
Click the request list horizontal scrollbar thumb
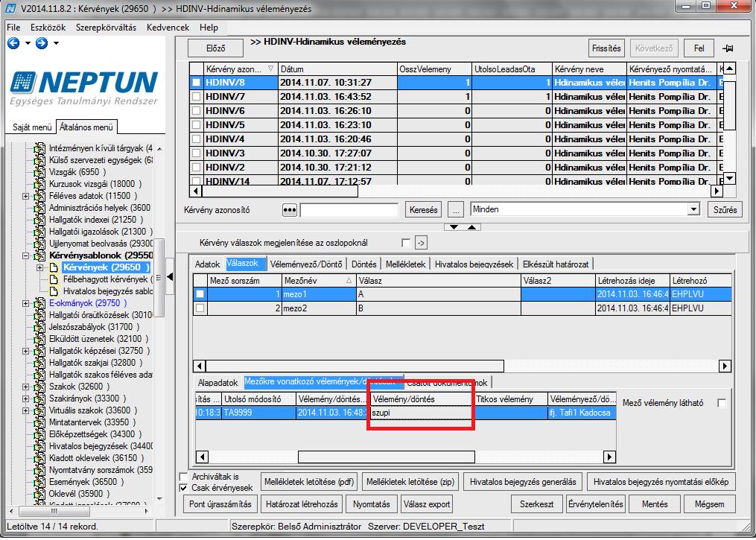pos(280,191)
